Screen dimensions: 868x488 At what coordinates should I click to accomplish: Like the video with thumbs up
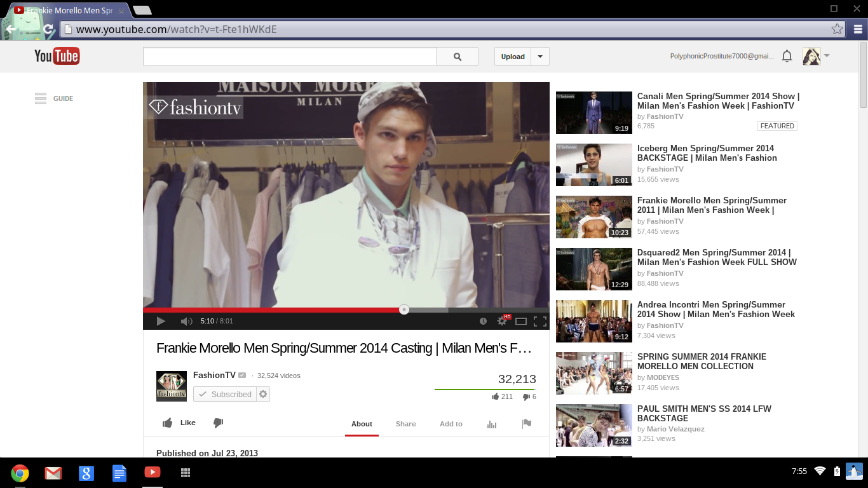tap(179, 423)
